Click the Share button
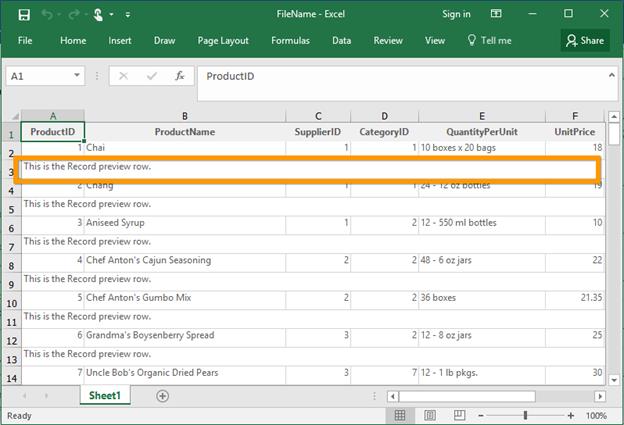Viewport: 624px width, 425px height. click(585, 41)
